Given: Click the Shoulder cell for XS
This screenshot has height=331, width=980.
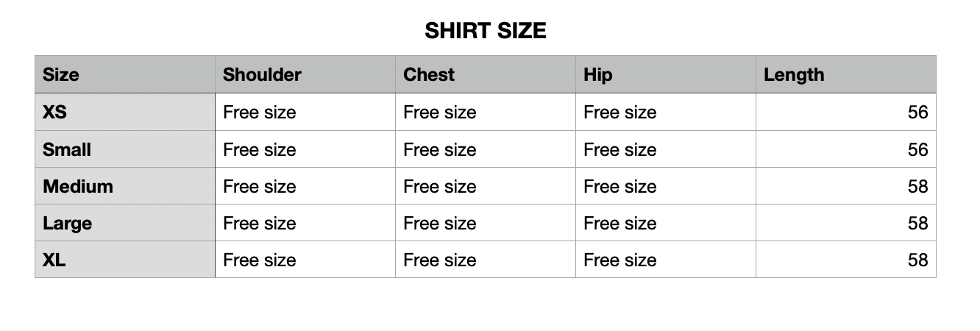Looking at the screenshot, I should pos(260,112).
